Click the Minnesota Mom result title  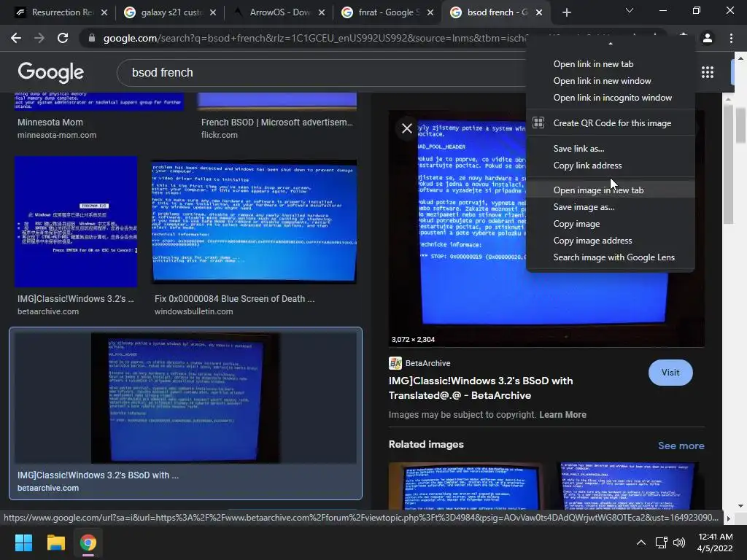tap(50, 122)
